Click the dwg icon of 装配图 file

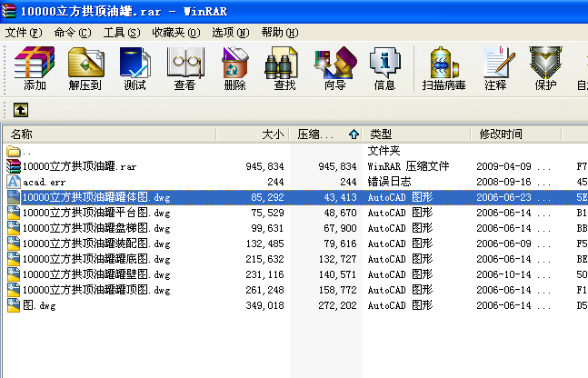pos(14,244)
